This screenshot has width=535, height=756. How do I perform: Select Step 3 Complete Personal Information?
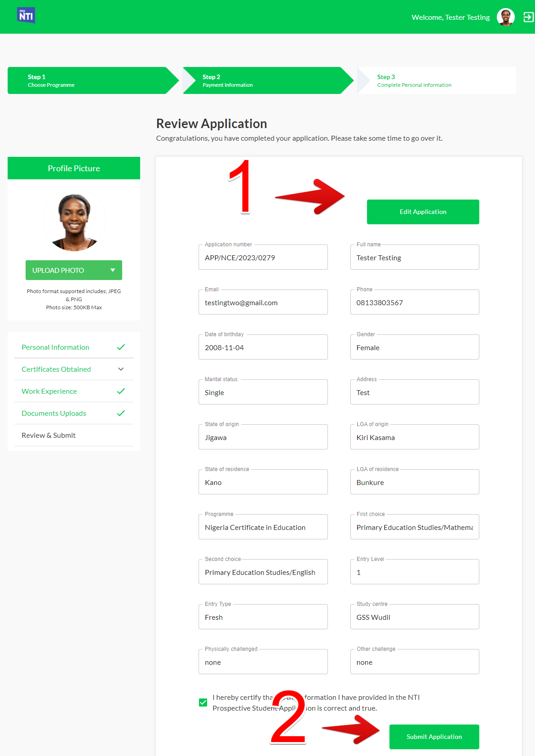436,80
